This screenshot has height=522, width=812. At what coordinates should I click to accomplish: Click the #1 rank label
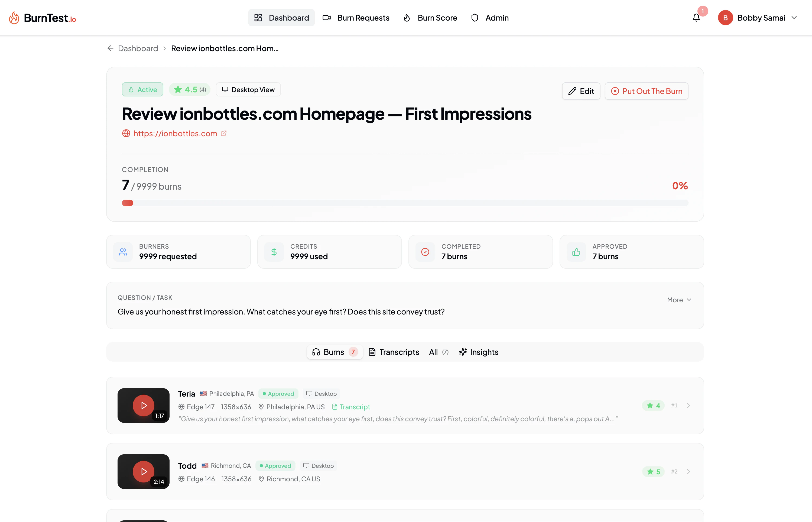[x=674, y=406]
